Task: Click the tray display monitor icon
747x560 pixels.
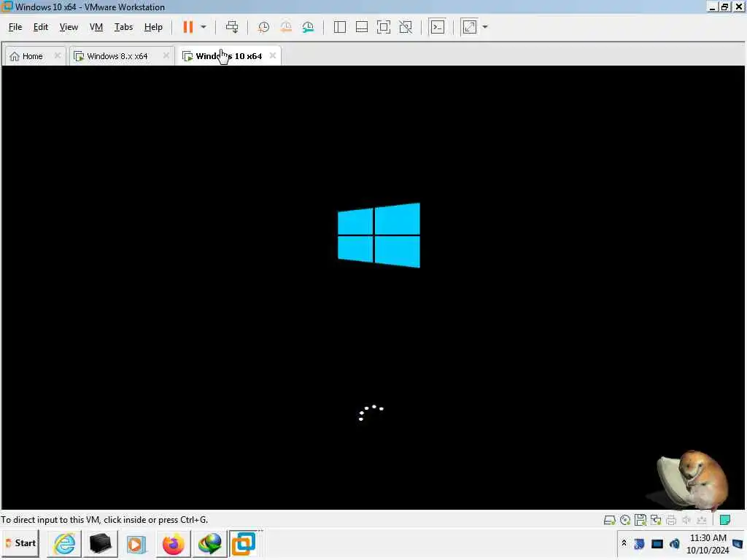Action: (657, 543)
